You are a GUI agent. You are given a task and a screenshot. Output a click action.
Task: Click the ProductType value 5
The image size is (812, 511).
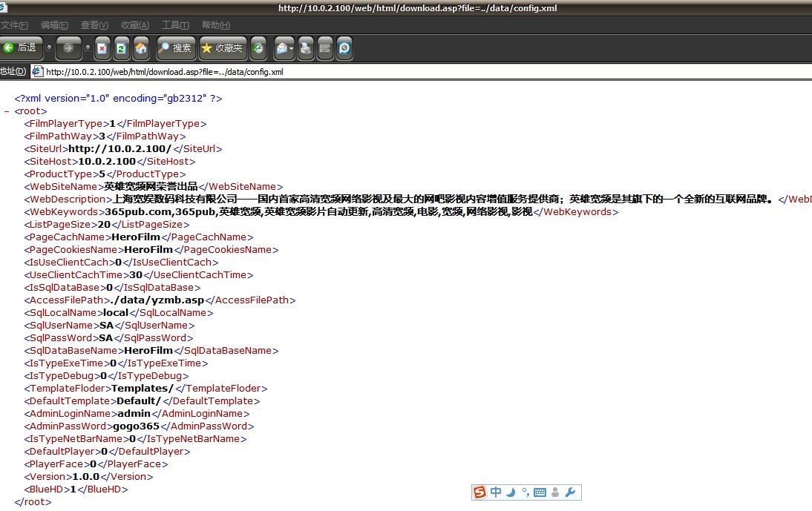(102, 174)
